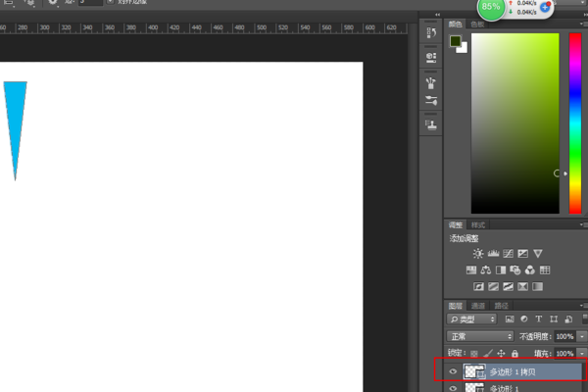This screenshot has width=588, height=392.
Task: Filter layers by type (T) layers
Action: point(538,319)
